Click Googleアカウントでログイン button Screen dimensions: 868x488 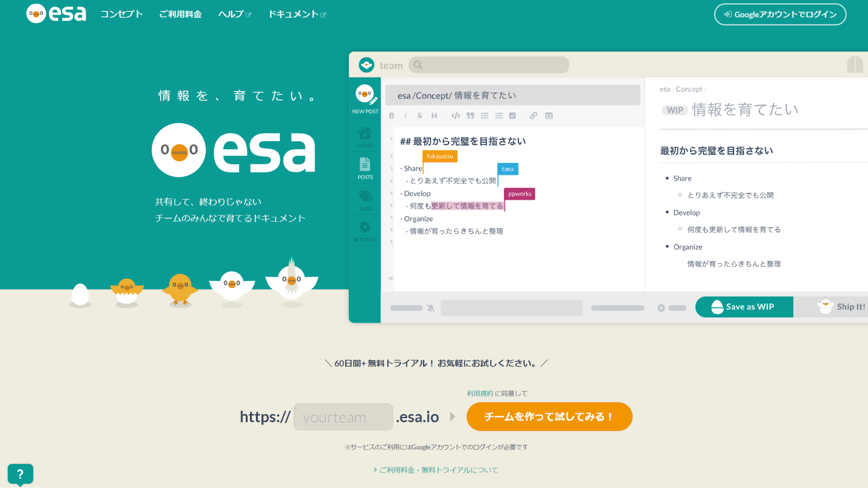click(x=780, y=15)
